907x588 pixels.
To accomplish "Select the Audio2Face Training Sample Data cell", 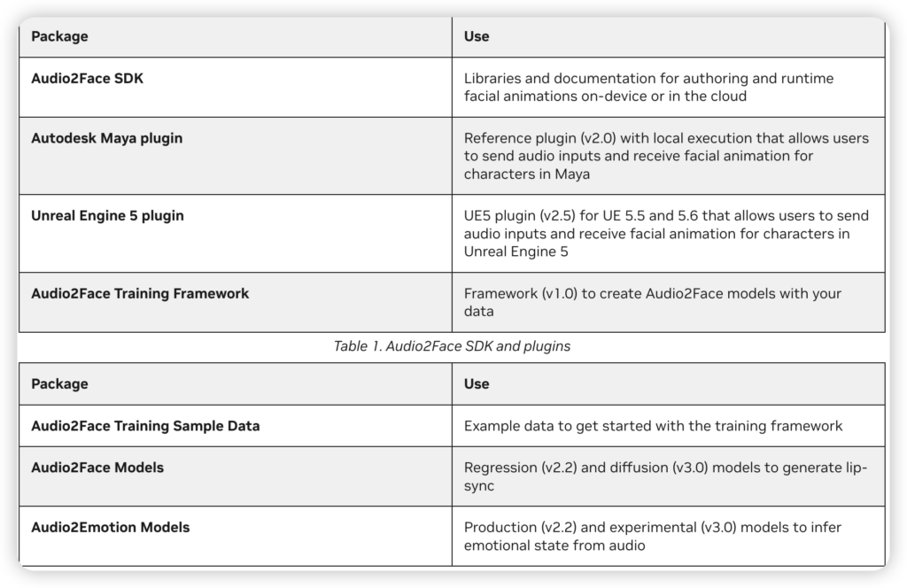I will point(145,426).
